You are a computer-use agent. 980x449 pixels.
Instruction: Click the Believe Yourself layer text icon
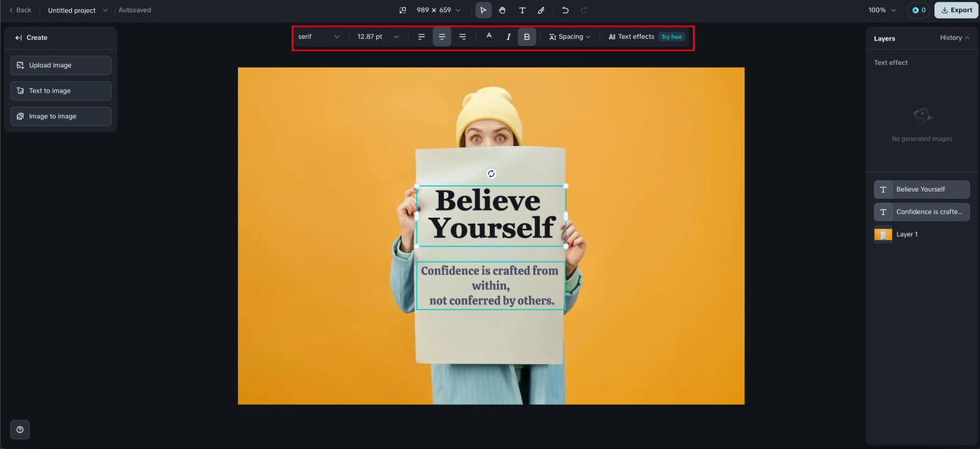[884, 189]
